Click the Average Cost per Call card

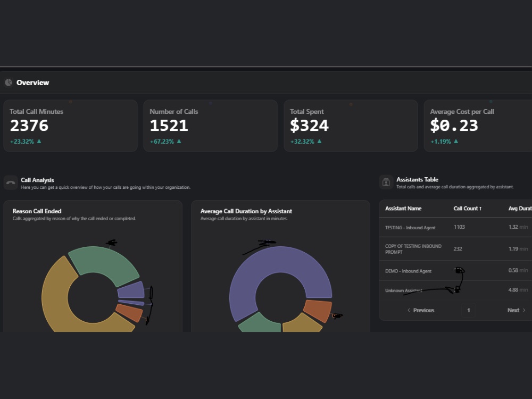(478, 126)
